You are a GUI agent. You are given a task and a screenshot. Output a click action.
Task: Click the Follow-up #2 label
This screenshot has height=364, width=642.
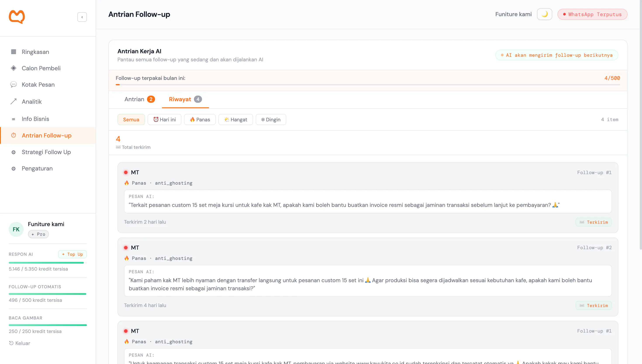point(594,247)
